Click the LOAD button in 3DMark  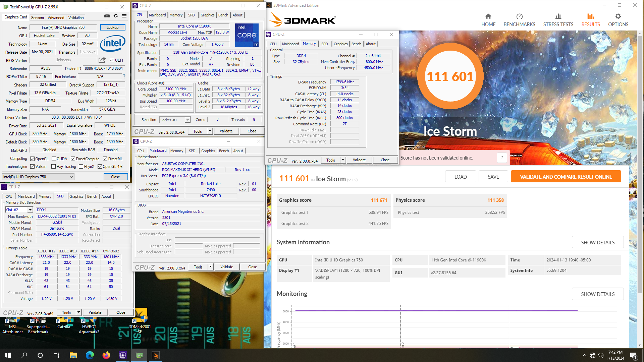pyautogui.click(x=460, y=177)
